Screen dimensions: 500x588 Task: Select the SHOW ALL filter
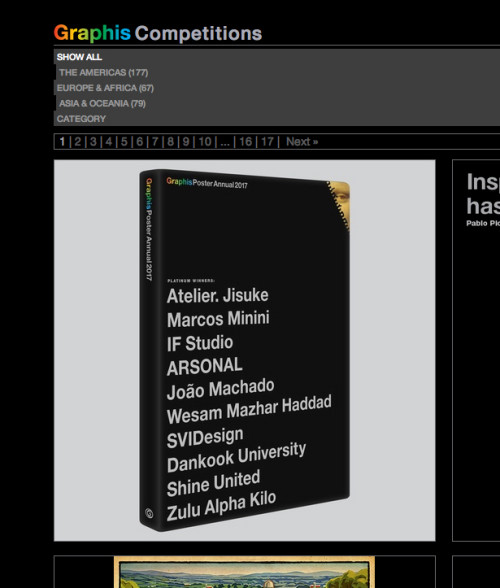tap(79, 57)
